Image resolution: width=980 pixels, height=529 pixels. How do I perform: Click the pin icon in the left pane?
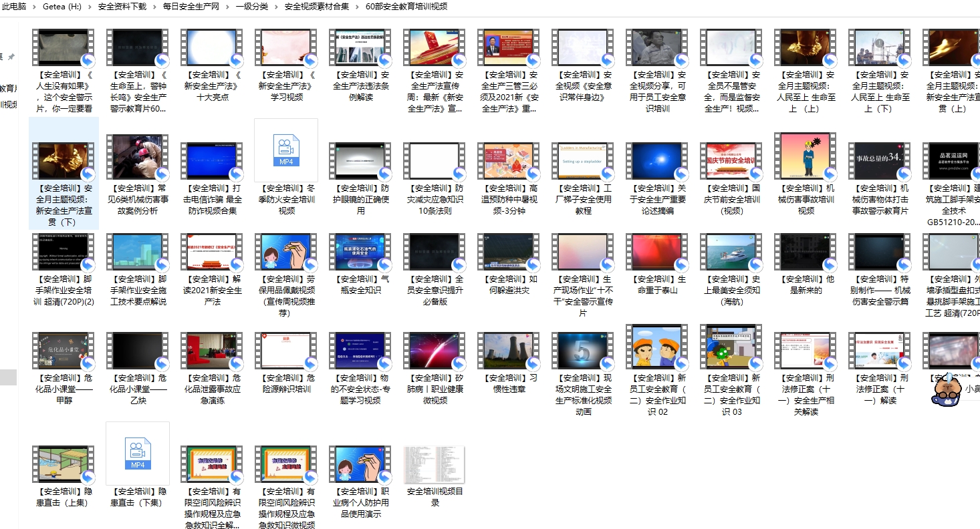pyautogui.click(x=11, y=57)
